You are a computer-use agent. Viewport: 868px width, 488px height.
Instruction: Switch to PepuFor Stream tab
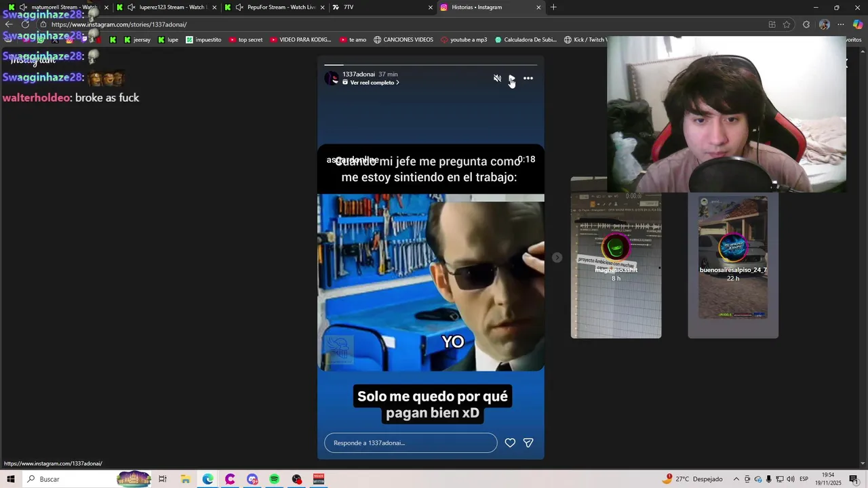(x=276, y=7)
